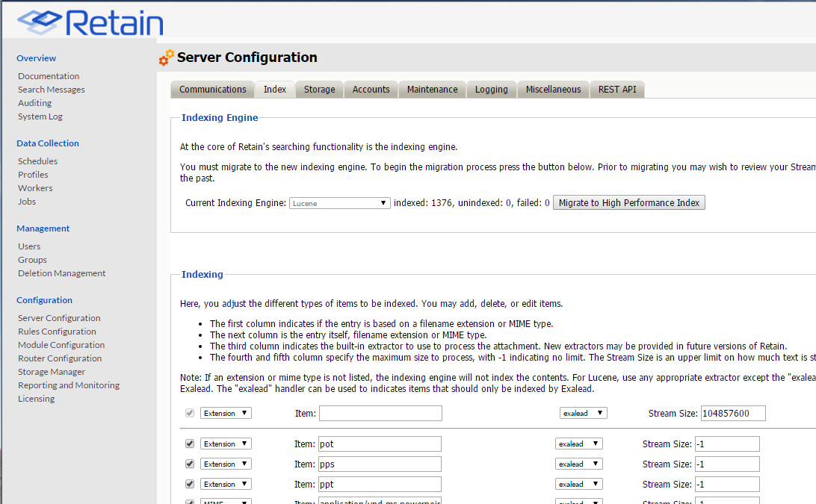Open the Storage tab
Viewport: 816px width, 504px height.
pyautogui.click(x=320, y=90)
